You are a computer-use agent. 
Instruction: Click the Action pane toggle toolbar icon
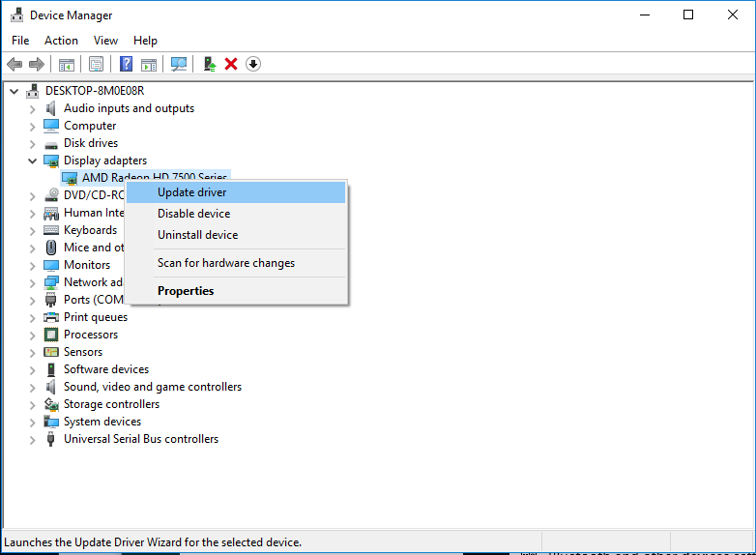[x=149, y=64]
